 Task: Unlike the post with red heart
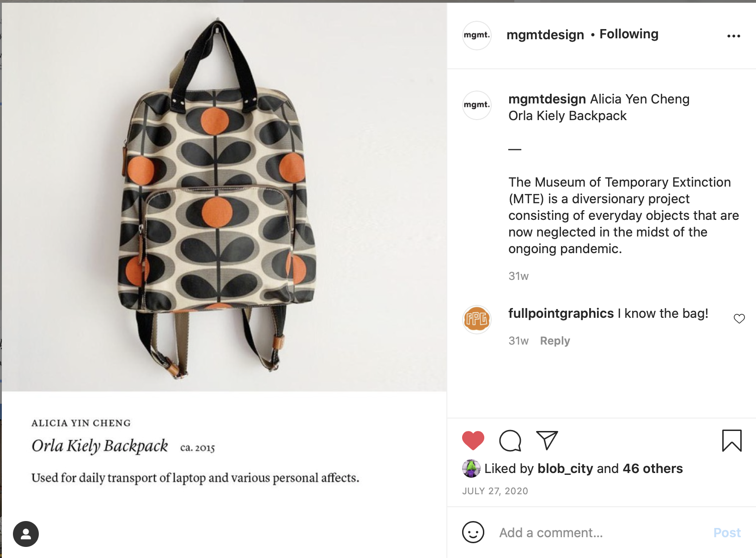pos(473,440)
